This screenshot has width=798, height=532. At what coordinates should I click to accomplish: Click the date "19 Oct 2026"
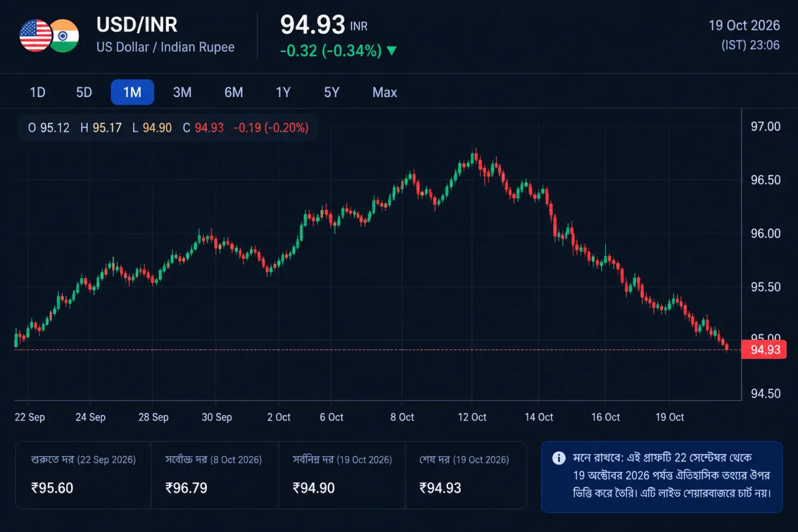tap(744, 26)
